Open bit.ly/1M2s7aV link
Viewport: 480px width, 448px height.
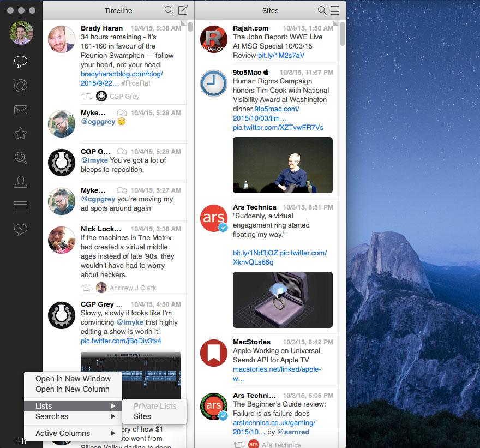coord(281,56)
